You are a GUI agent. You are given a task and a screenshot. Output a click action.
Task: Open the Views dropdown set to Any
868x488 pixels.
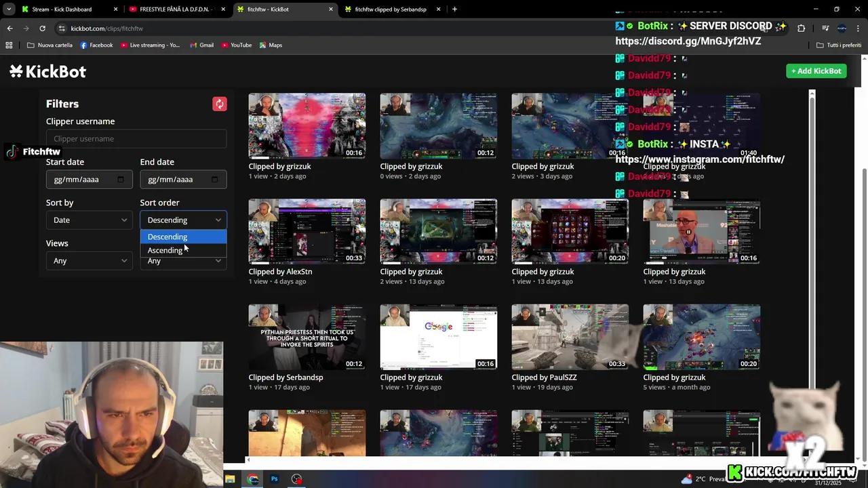(89, 260)
